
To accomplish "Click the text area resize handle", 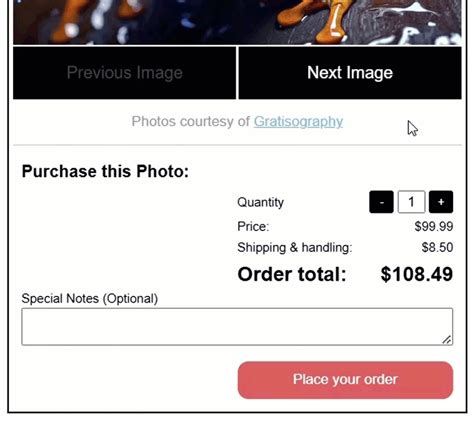I will [447, 340].
